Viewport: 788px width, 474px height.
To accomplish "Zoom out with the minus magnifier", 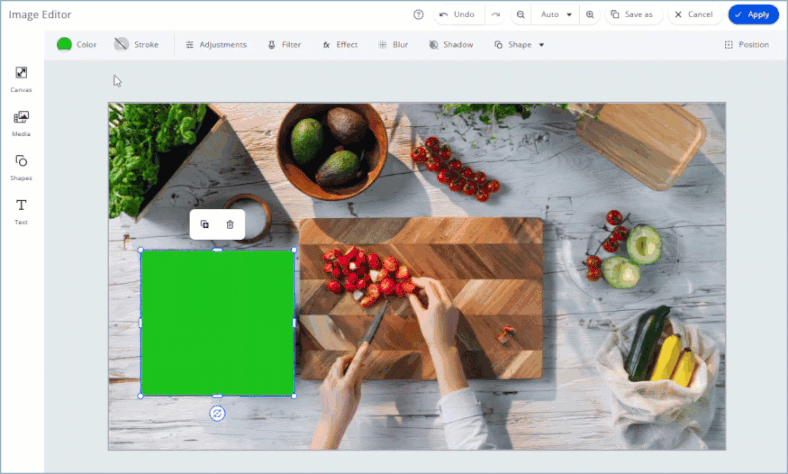I will click(521, 15).
